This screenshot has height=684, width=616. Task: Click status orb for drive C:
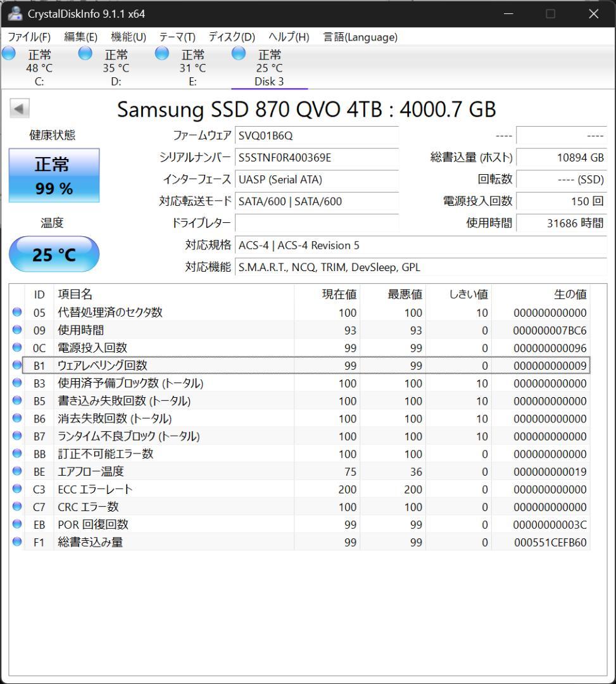(9, 53)
